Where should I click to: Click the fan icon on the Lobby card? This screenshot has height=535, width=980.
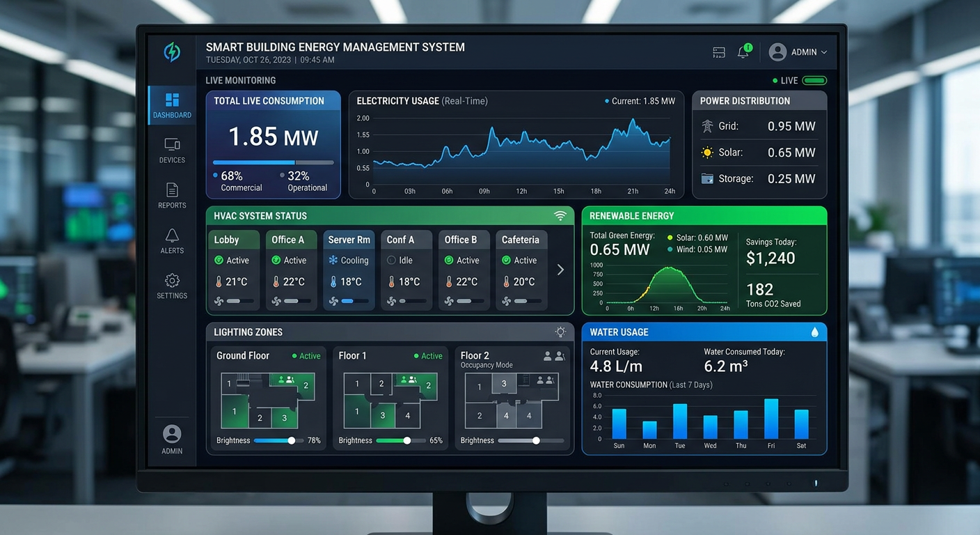(219, 302)
